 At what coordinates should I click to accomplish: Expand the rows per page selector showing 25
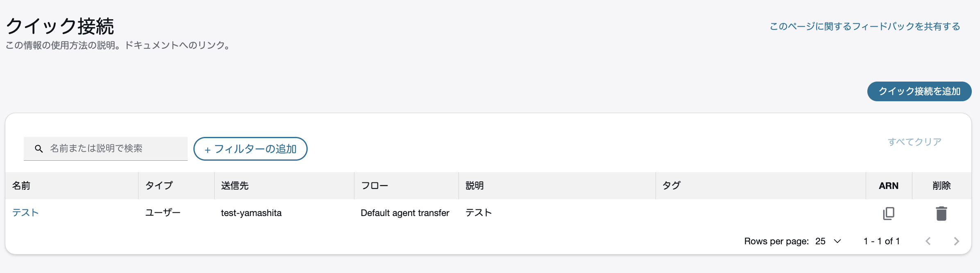point(827,241)
